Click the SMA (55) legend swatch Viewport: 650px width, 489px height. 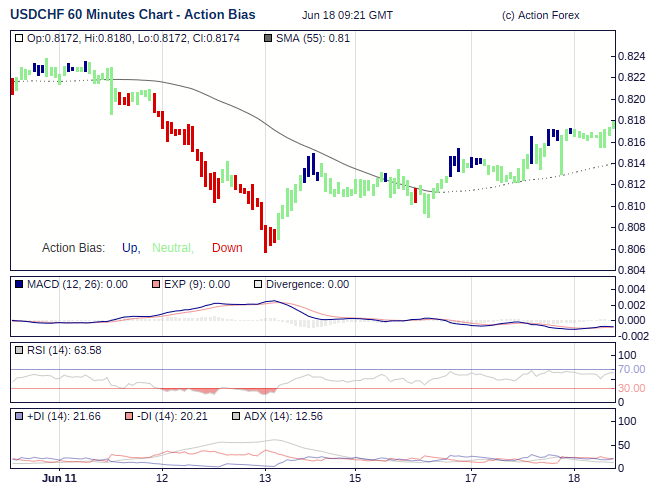[267, 39]
